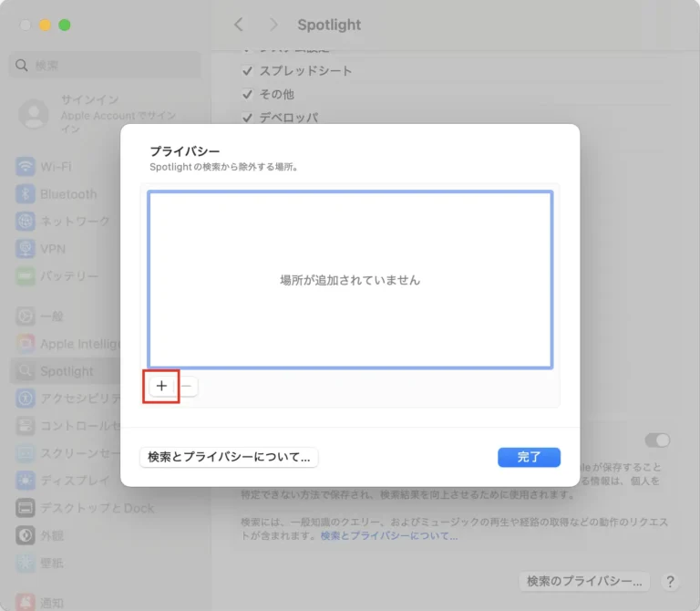Go forward with the right chevron
Image resolution: width=700 pixels, height=611 pixels.
[273, 25]
